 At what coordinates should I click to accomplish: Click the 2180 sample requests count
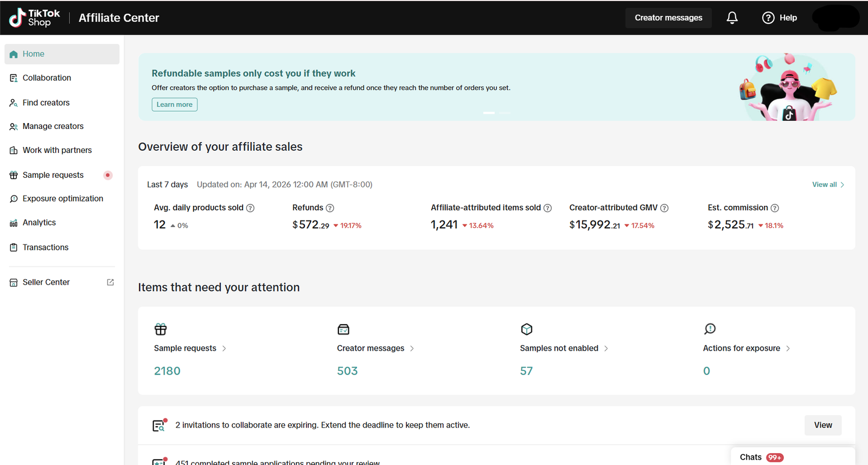(167, 371)
